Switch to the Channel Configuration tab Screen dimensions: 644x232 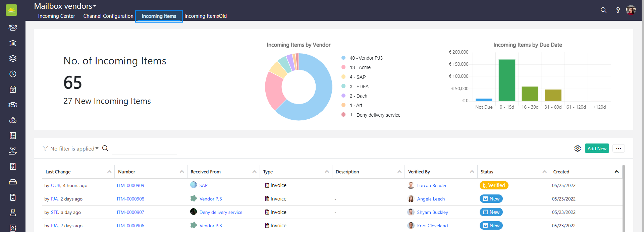[108, 16]
